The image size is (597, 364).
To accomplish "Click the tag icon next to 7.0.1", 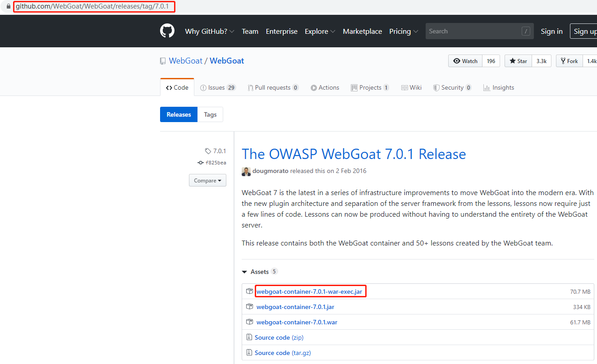I will [208, 151].
